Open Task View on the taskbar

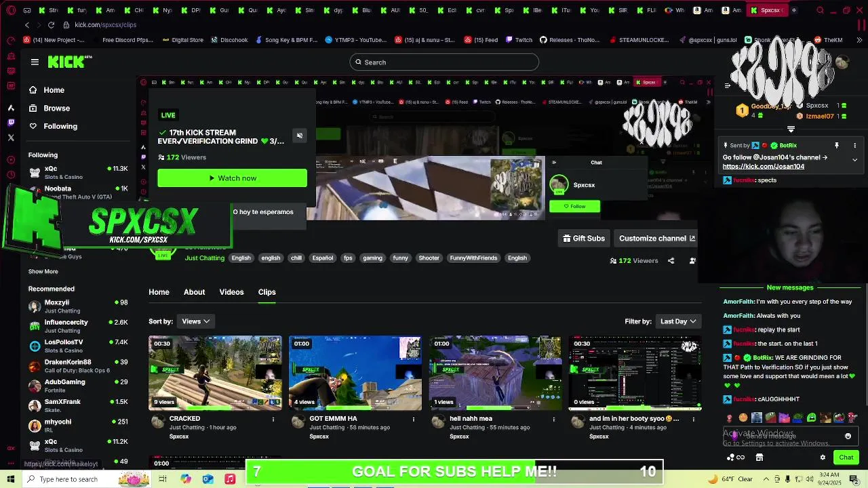163,479
